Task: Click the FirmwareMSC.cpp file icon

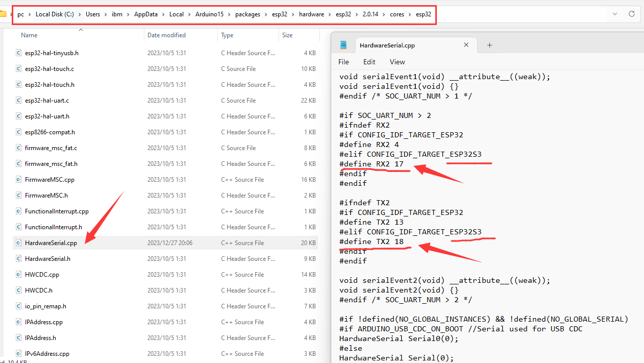Action: (x=18, y=180)
